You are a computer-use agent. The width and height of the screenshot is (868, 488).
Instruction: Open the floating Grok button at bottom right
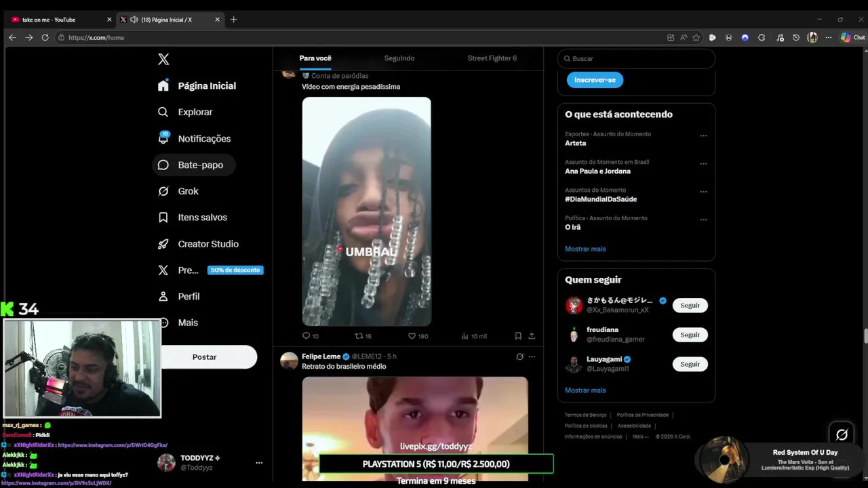point(842,434)
